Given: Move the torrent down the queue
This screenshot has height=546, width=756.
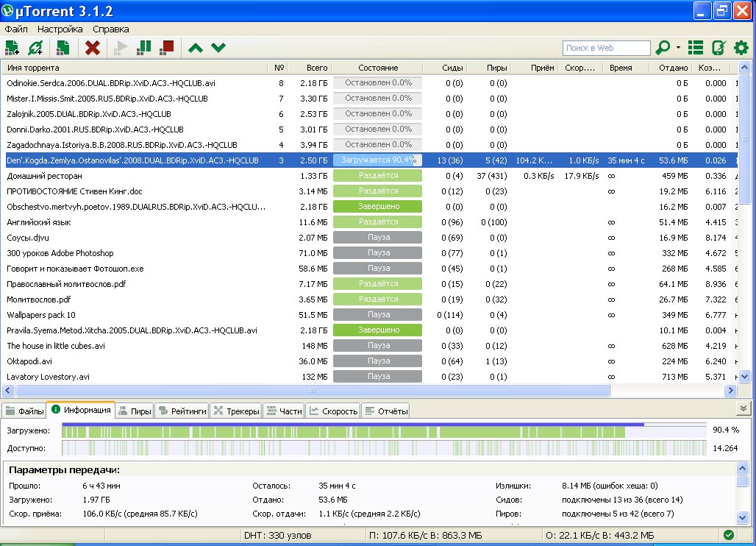Looking at the screenshot, I should click(x=218, y=48).
